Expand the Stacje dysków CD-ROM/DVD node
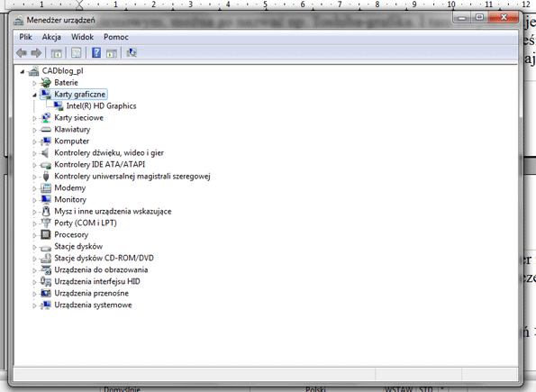Image resolution: width=536 pixels, height=392 pixels. (34, 259)
